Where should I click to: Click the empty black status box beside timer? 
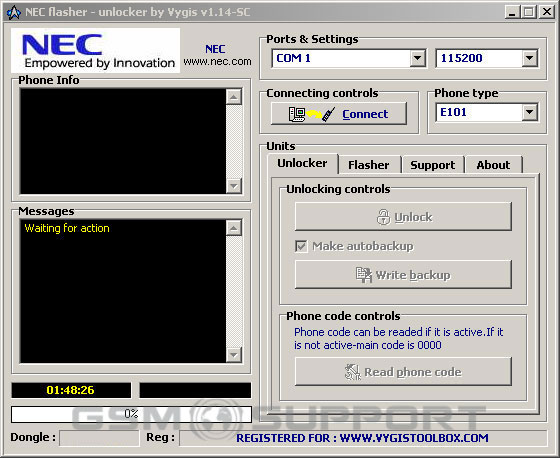click(195, 390)
